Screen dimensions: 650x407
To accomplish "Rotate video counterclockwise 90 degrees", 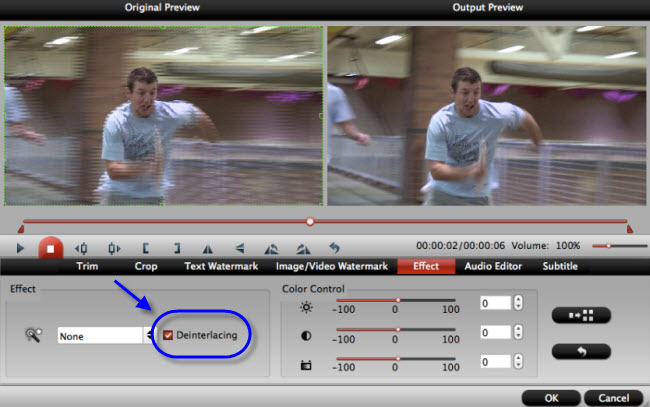I will [x=271, y=249].
